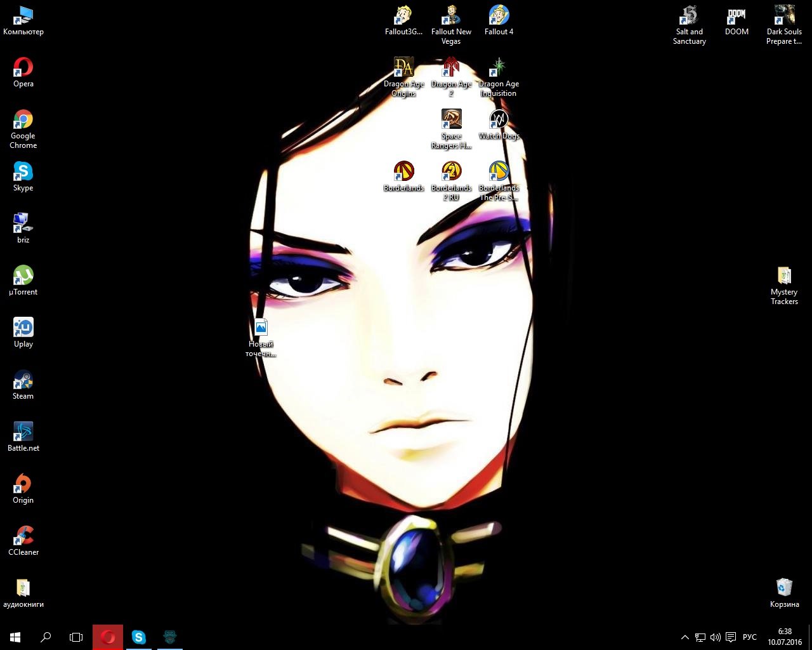Open the Action Center notifications
Viewport: 812px width, 650px height.
tap(731, 637)
